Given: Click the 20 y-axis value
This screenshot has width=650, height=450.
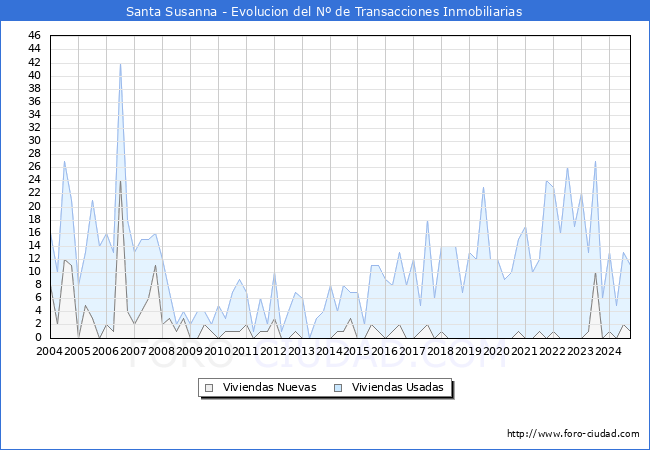Looking at the screenshot, I should tap(34, 206).
